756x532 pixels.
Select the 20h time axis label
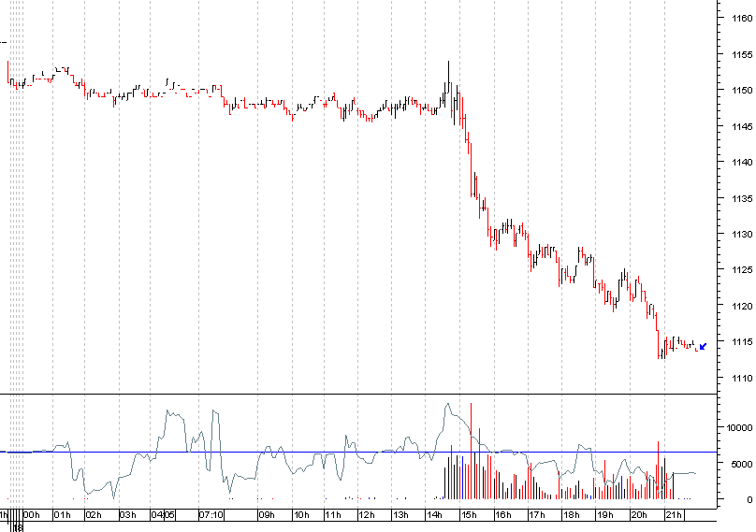click(639, 515)
